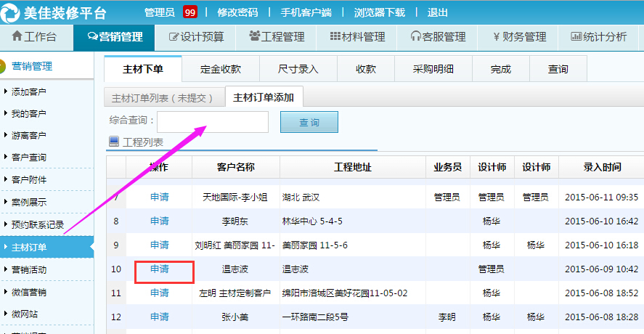
Task: Click the red 99 notification badge
Action: click(189, 12)
